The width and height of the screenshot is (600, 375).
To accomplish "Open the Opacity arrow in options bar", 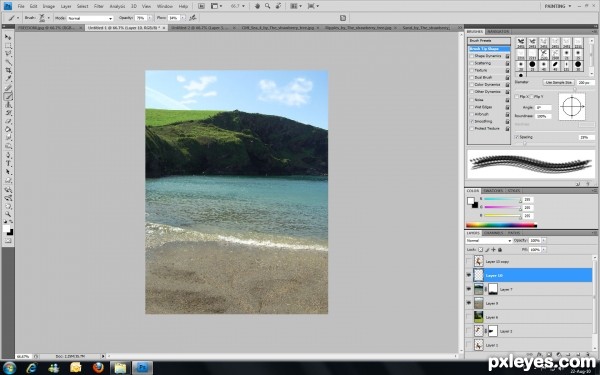I will point(150,18).
